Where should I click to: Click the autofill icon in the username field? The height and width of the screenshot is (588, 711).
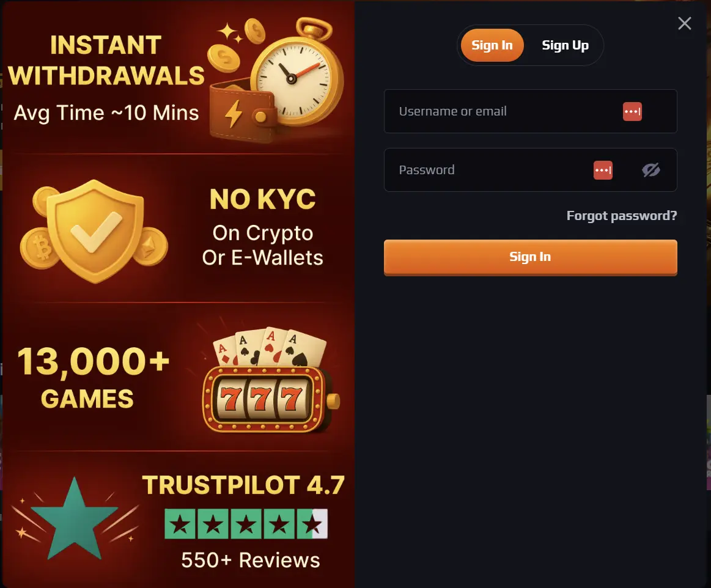[x=632, y=111]
